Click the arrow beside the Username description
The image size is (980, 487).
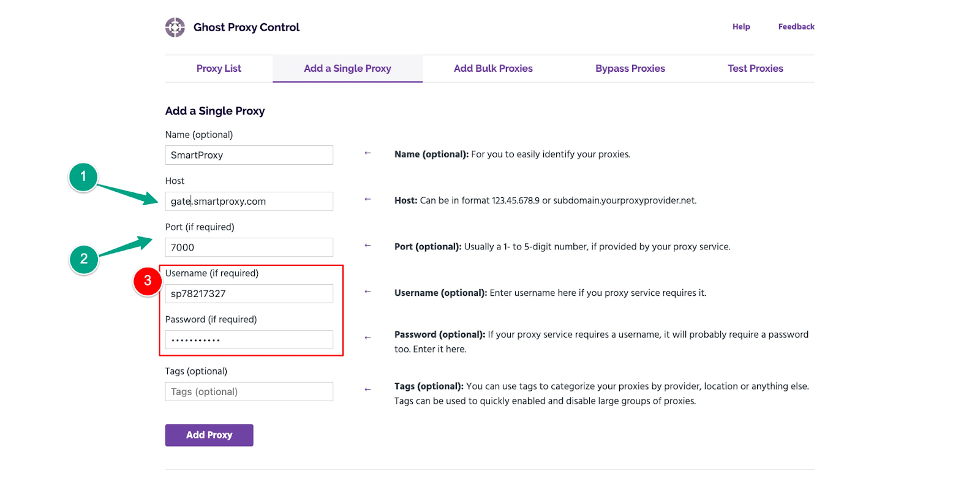click(367, 292)
